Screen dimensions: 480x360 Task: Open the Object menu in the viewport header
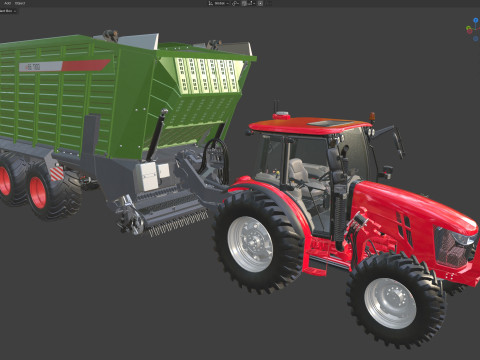coord(20,3)
